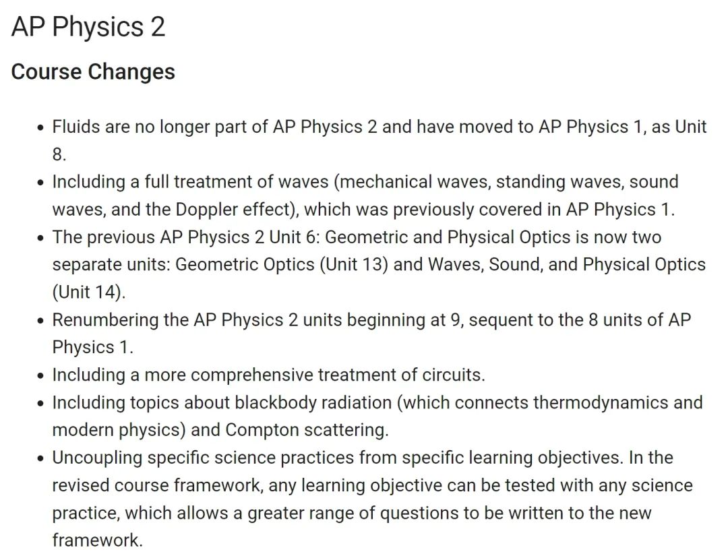Click the text 'Geometric Optics (Unit 13)'

tap(282, 265)
